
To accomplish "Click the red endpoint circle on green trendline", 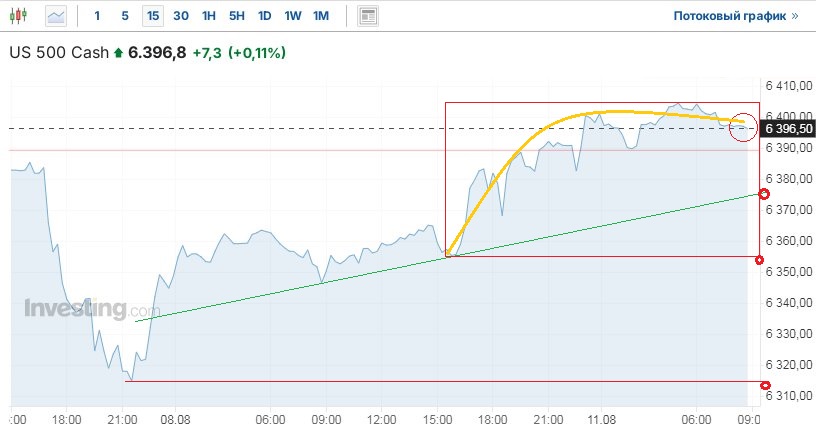I will (765, 193).
